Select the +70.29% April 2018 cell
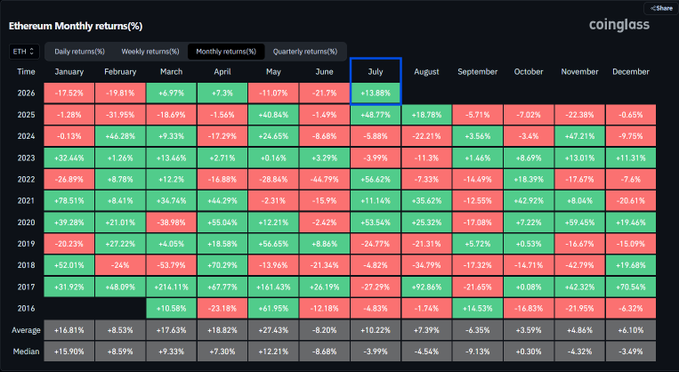 tap(222, 265)
